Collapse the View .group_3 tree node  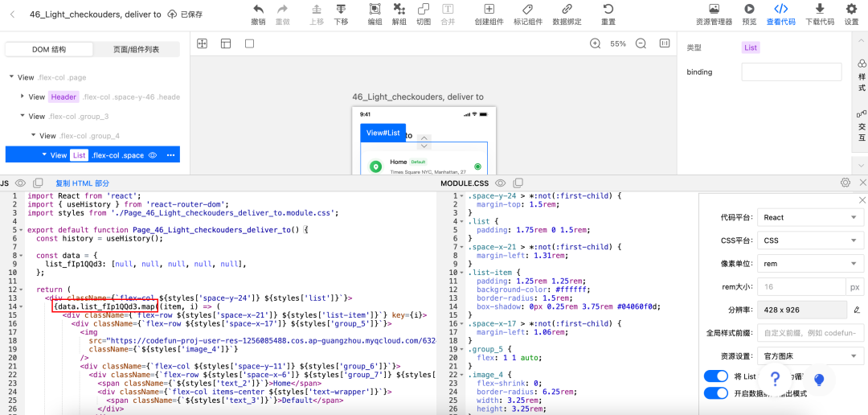coord(23,116)
